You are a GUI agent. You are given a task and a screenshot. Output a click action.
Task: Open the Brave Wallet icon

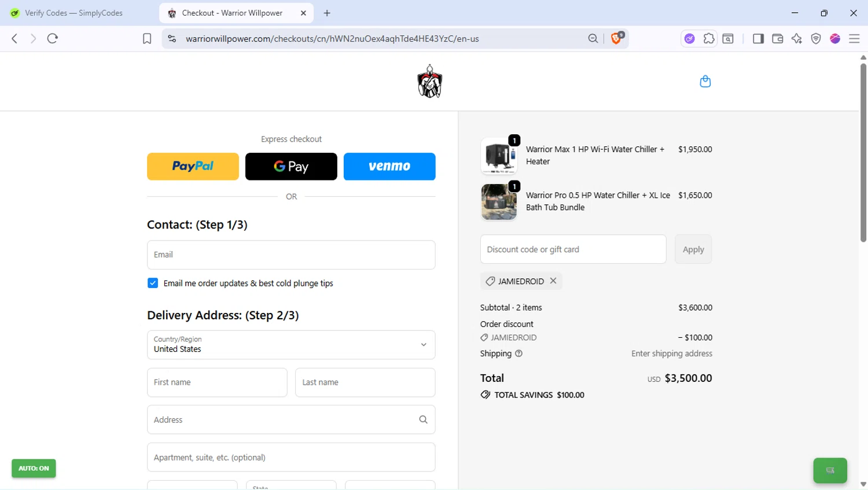tap(777, 39)
